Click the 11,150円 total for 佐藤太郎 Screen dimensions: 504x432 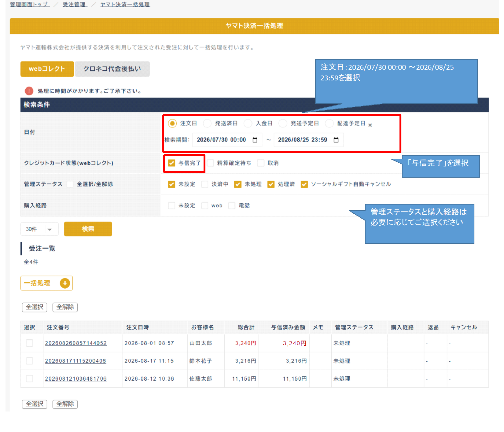[x=244, y=379]
